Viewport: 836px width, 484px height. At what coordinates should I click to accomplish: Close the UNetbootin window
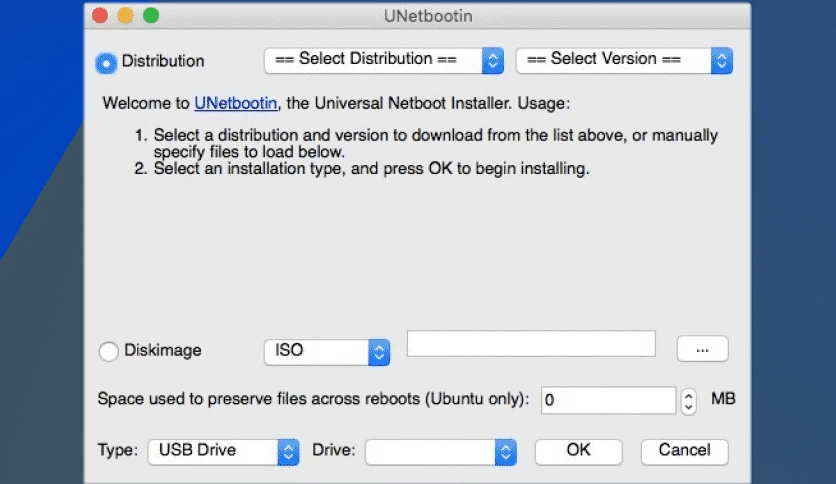click(100, 15)
